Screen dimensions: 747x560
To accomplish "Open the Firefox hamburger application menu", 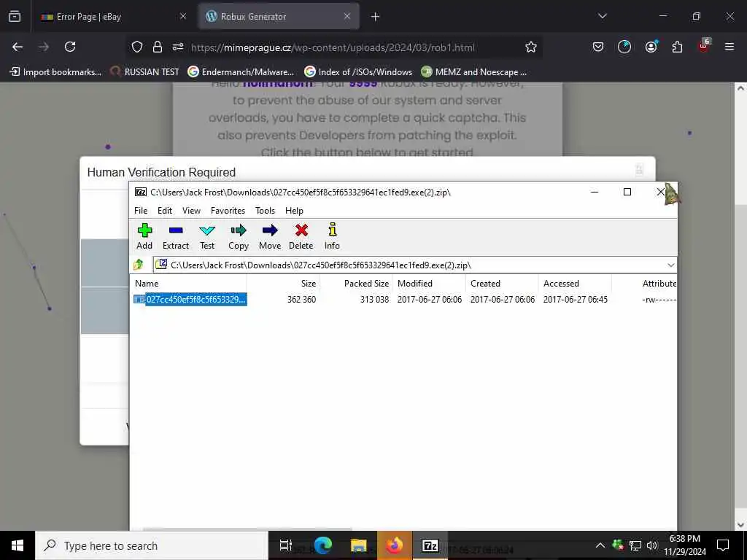I will [729, 47].
